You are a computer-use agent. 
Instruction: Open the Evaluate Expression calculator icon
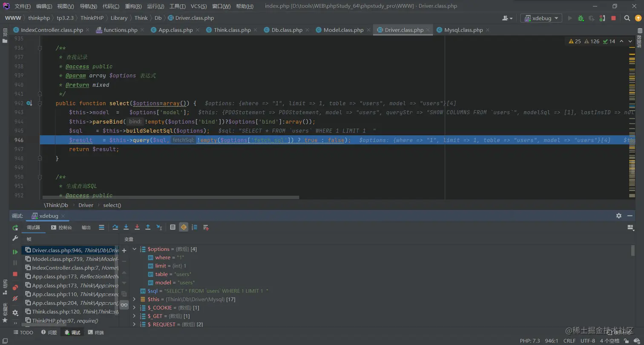pos(172,227)
